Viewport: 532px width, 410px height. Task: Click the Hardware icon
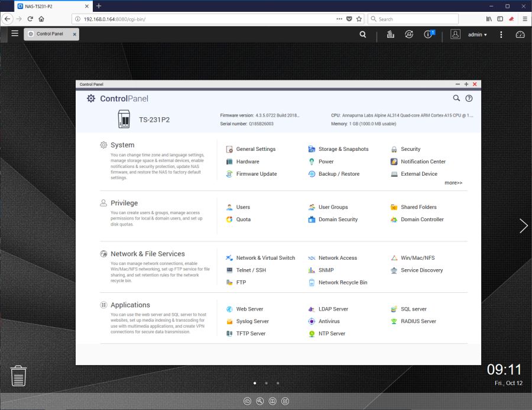pyautogui.click(x=229, y=162)
